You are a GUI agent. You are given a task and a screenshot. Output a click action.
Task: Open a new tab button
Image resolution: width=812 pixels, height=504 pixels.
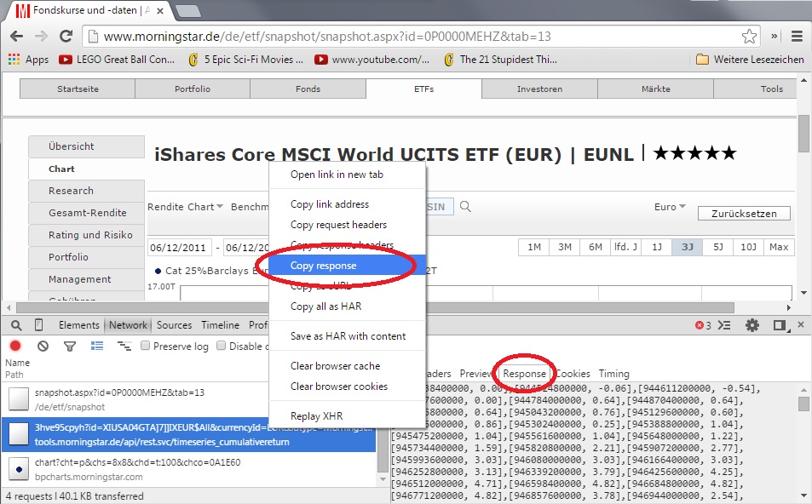click(188, 10)
